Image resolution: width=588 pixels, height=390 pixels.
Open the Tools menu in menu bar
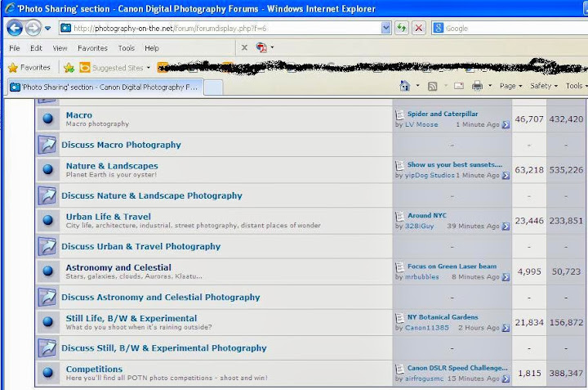[x=127, y=48]
